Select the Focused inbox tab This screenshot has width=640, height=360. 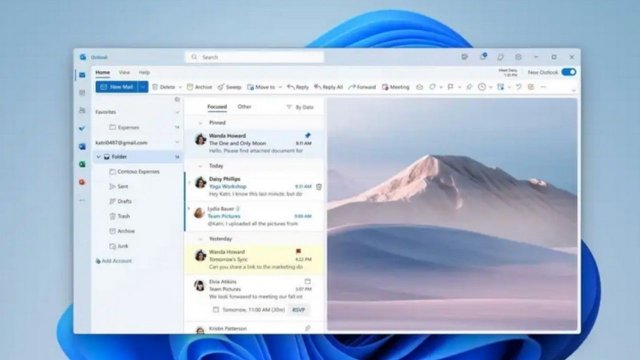[217, 107]
